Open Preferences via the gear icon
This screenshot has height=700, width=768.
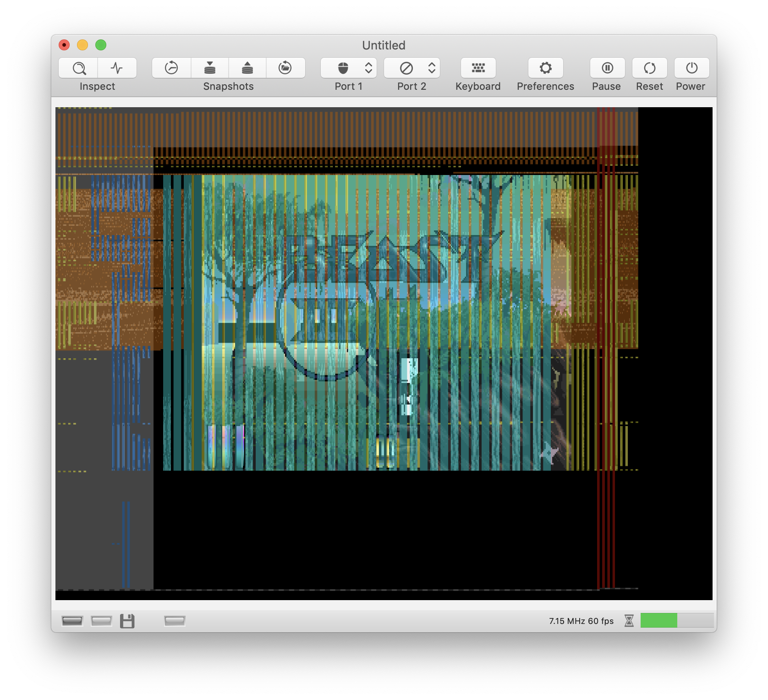coord(545,68)
